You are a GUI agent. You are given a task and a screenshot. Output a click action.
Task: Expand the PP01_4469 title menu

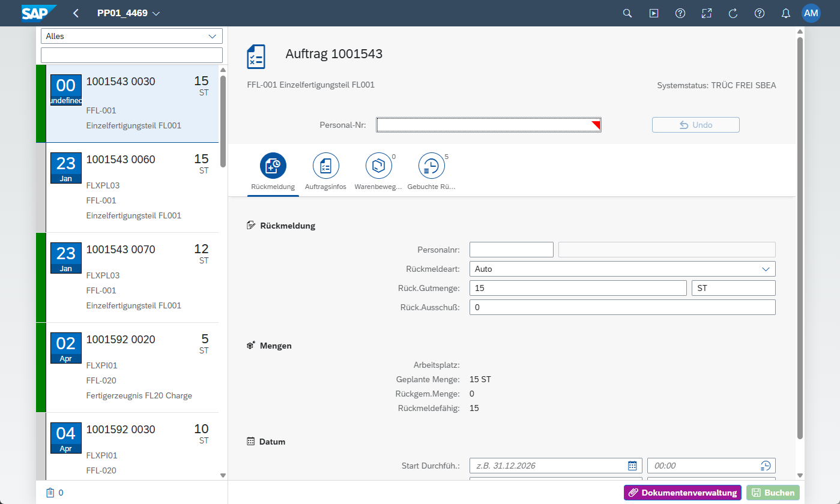coord(128,13)
